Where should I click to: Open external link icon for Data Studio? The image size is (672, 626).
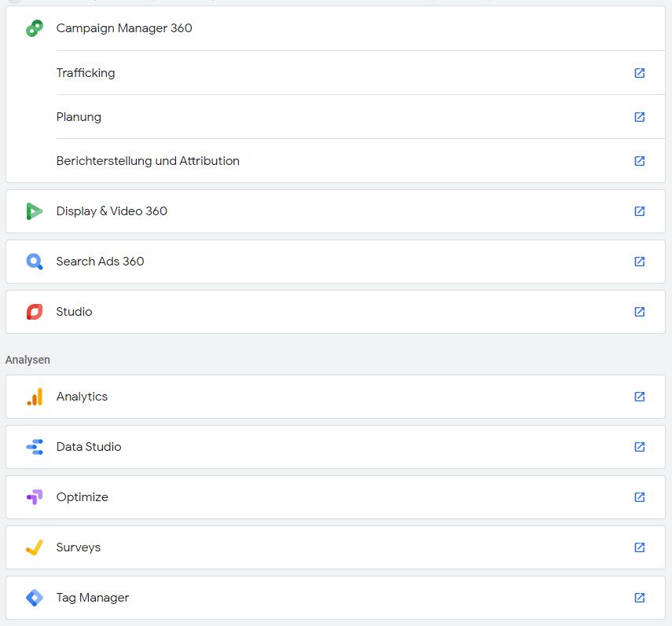coord(640,447)
